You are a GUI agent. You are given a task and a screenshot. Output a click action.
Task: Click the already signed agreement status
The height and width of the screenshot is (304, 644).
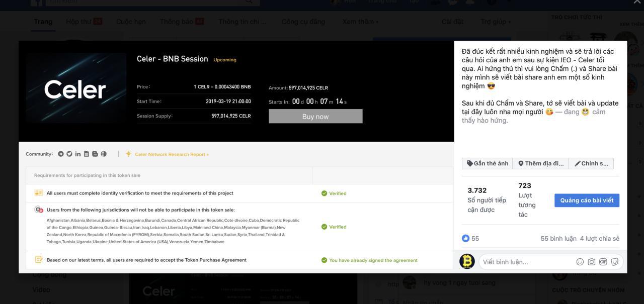pos(369,260)
